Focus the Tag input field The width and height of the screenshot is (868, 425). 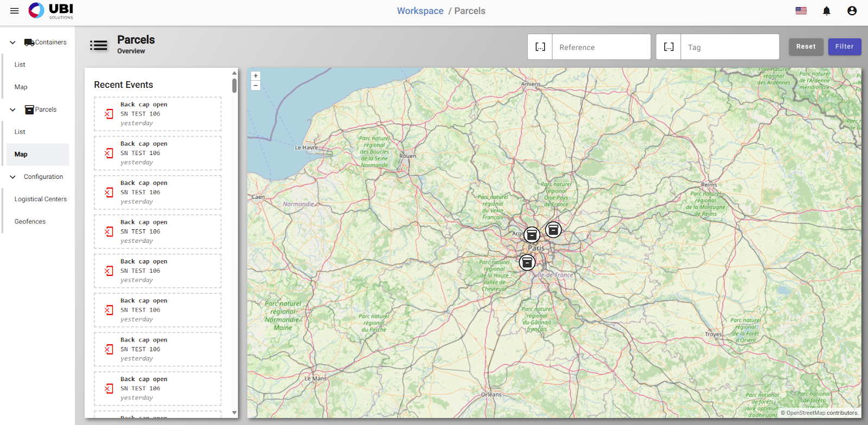pos(730,47)
